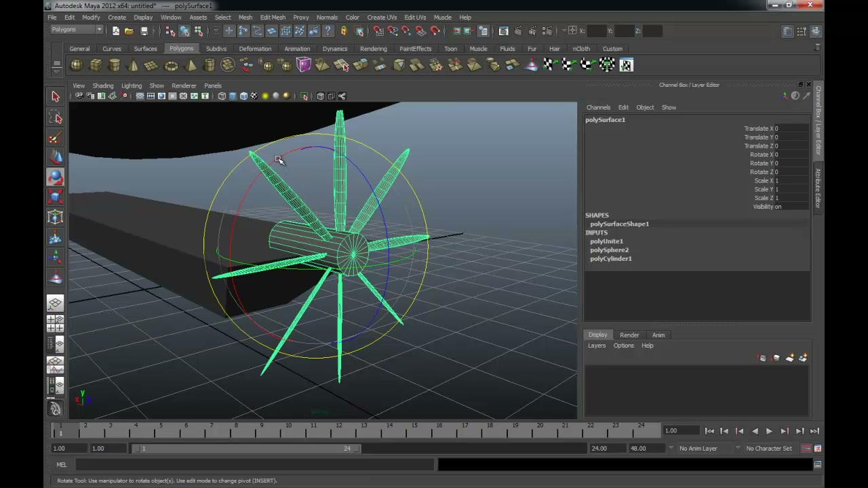Viewport: 868px width, 488px height.
Task: Expand the polySphere2 input node
Action: (x=609, y=250)
